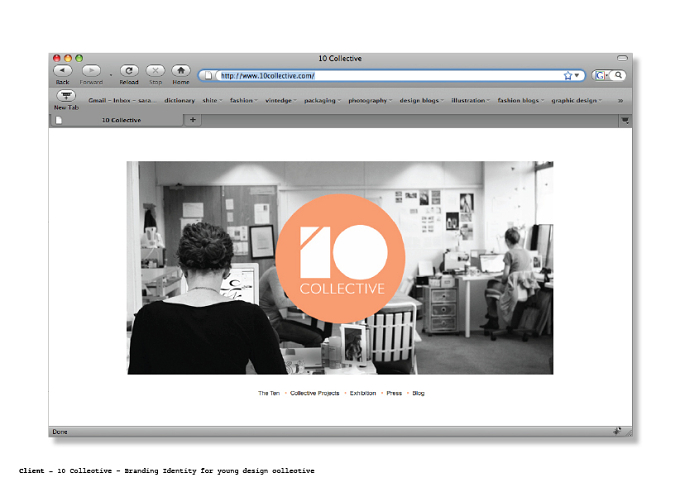Click the page icon in address bar
The image size is (680, 492).
(x=208, y=75)
